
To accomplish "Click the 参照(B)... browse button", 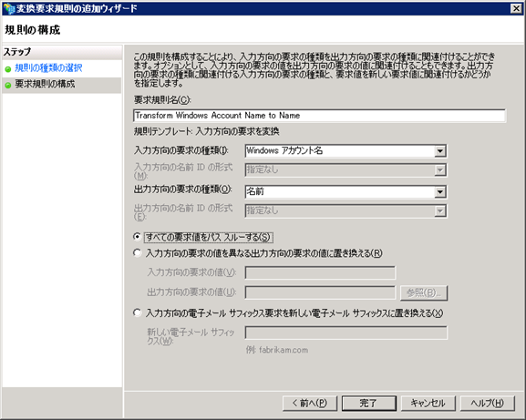I will [x=424, y=292].
